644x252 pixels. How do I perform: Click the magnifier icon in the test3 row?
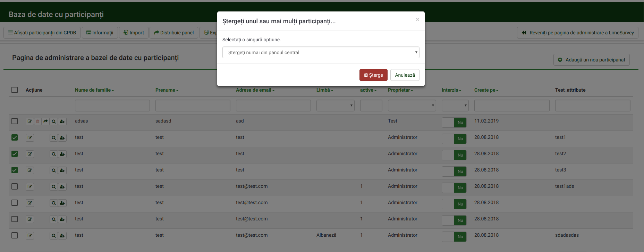pyautogui.click(x=54, y=170)
